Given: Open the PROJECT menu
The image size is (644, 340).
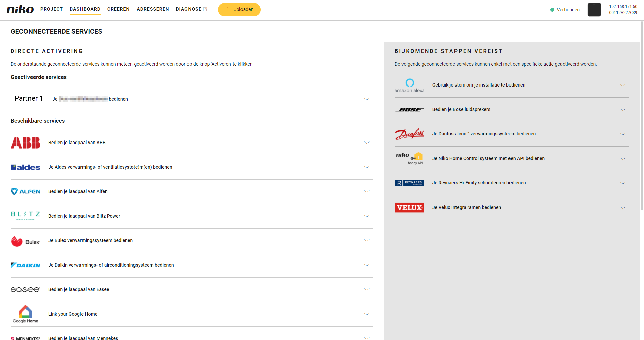Looking at the screenshot, I should coord(51,9).
